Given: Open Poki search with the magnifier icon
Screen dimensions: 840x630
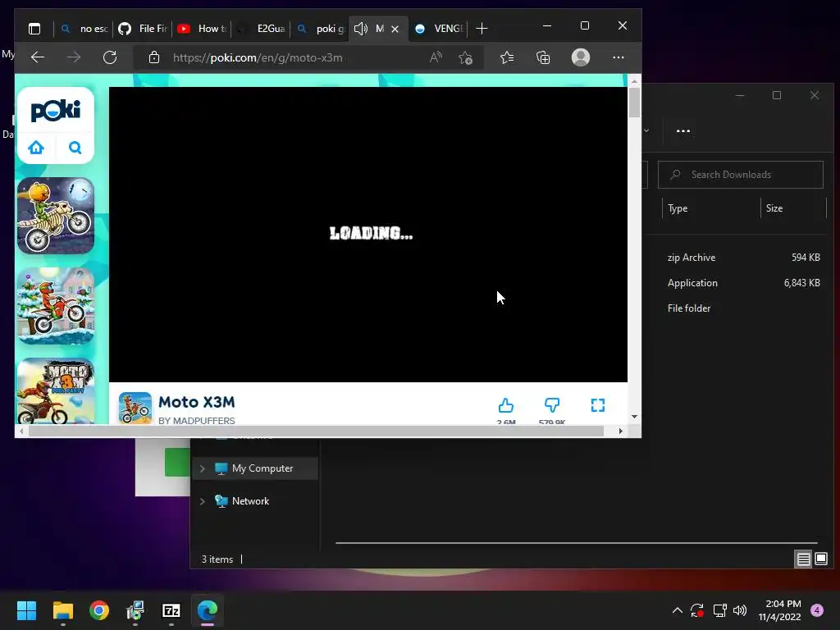Looking at the screenshot, I should [x=75, y=148].
